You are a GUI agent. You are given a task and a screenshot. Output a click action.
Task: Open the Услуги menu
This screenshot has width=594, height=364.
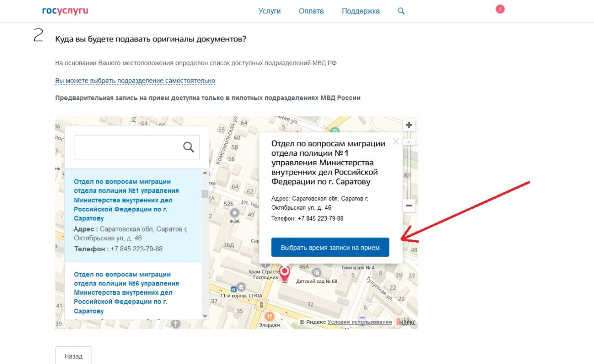coord(269,11)
